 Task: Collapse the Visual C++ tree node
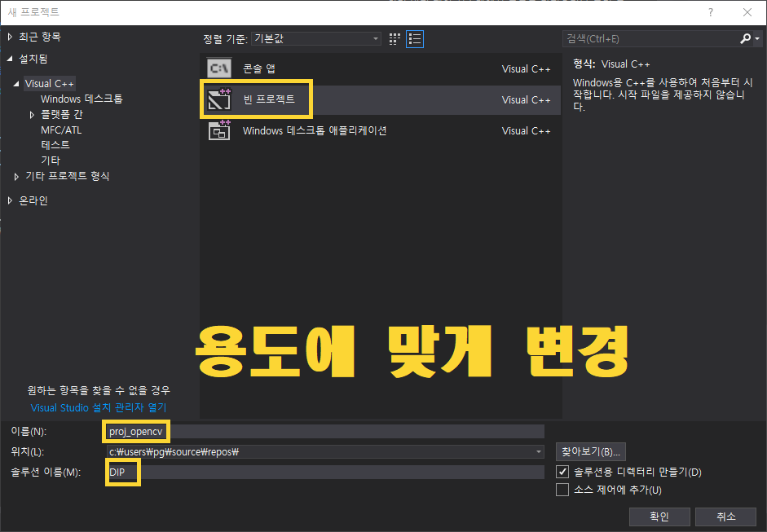coord(16,84)
